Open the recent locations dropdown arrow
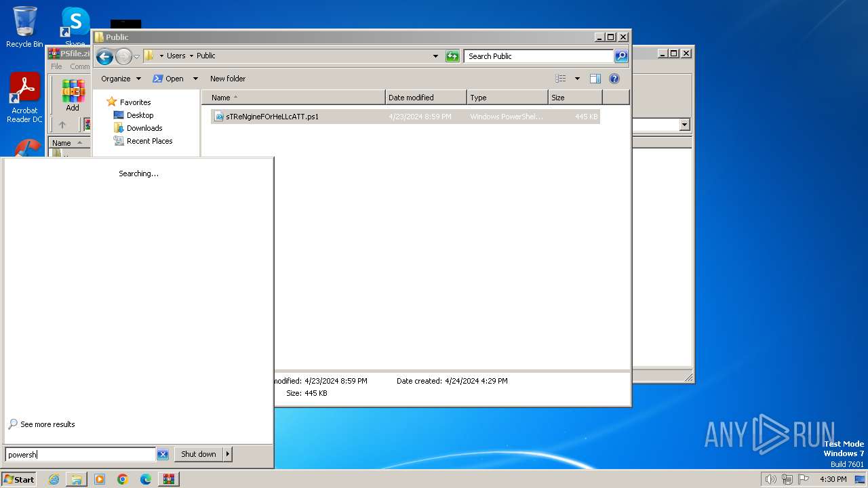Viewport: 868px width, 488px height. [x=136, y=56]
